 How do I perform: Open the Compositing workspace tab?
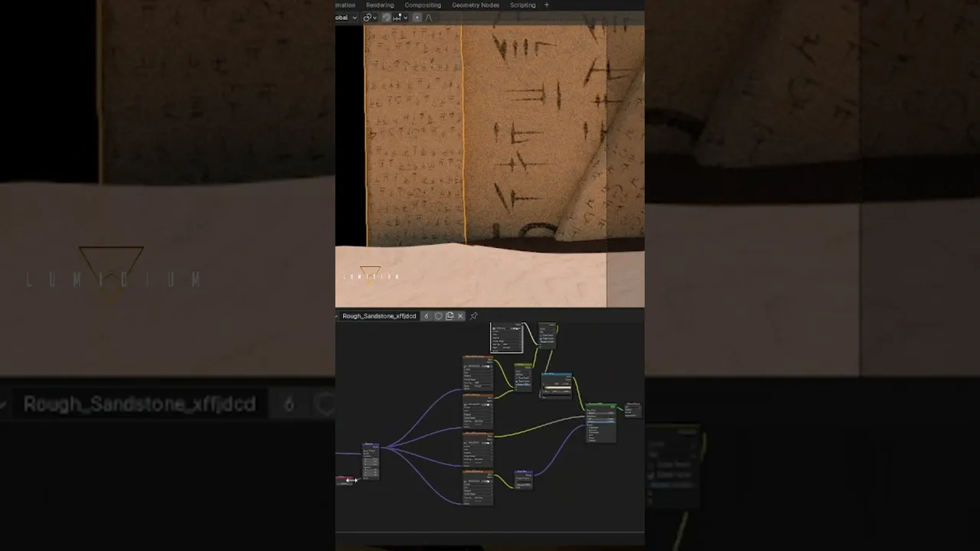423,5
